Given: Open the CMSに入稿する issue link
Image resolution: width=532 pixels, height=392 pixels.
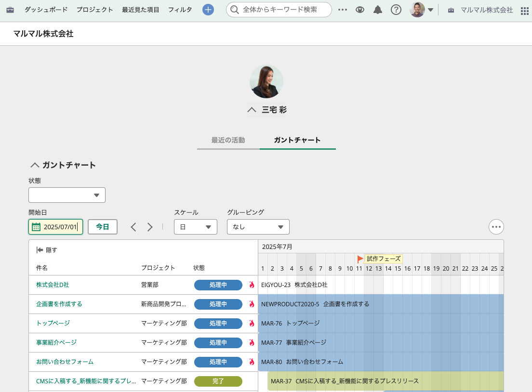Looking at the screenshot, I should click(86, 381).
